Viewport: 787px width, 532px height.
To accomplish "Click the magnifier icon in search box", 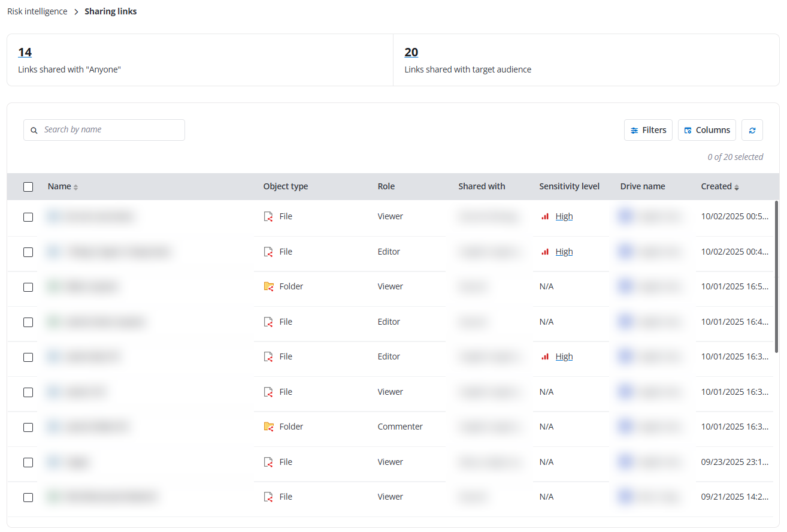I will click(x=34, y=130).
